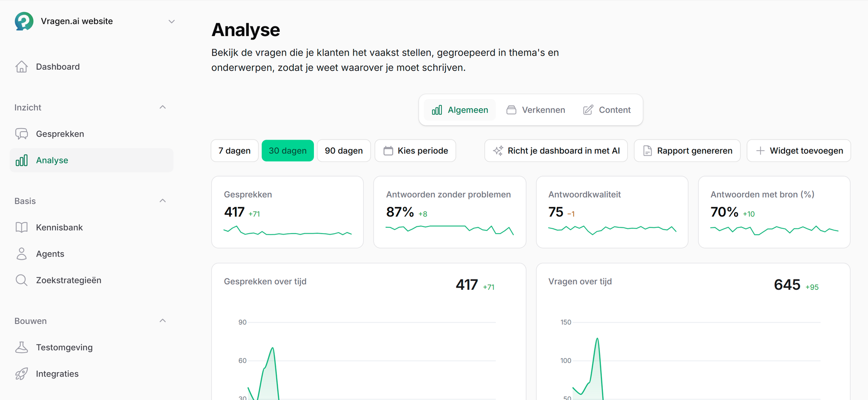Switch to the Content tab
Viewport: 868px width, 400px height.
coord(607,110)
